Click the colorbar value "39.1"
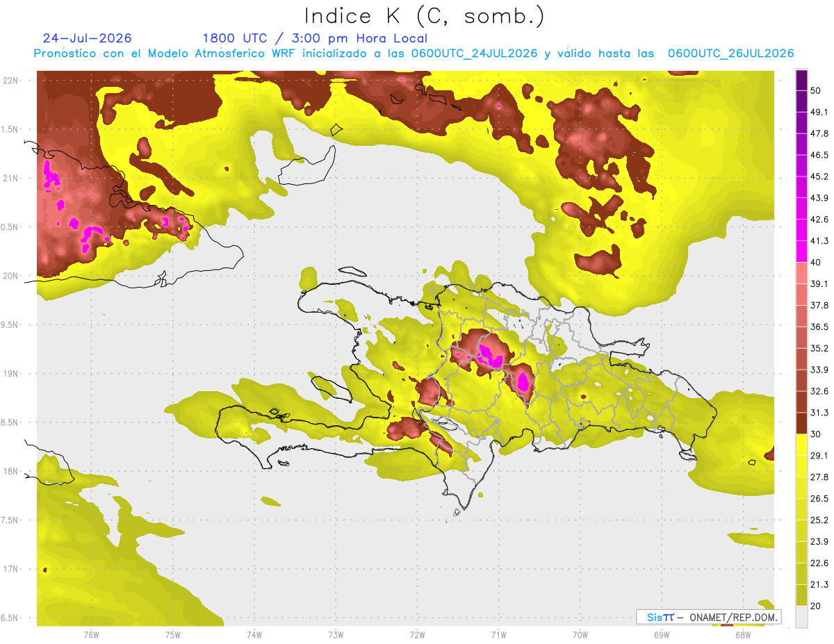834x644 pixels. pyautogui.click(x=819, y=283)
